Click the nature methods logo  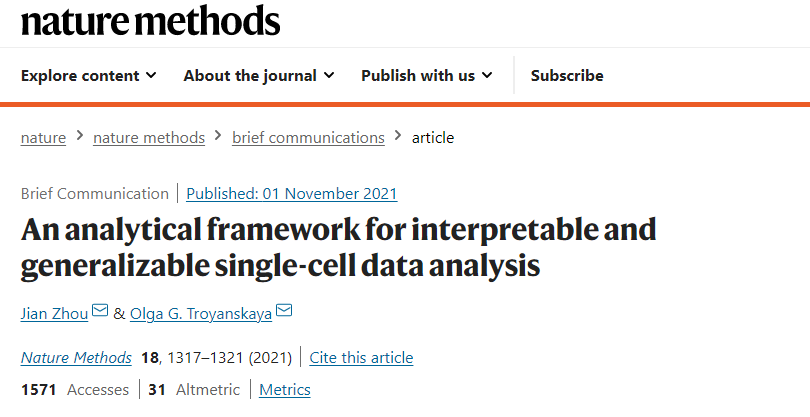[150, 19]
